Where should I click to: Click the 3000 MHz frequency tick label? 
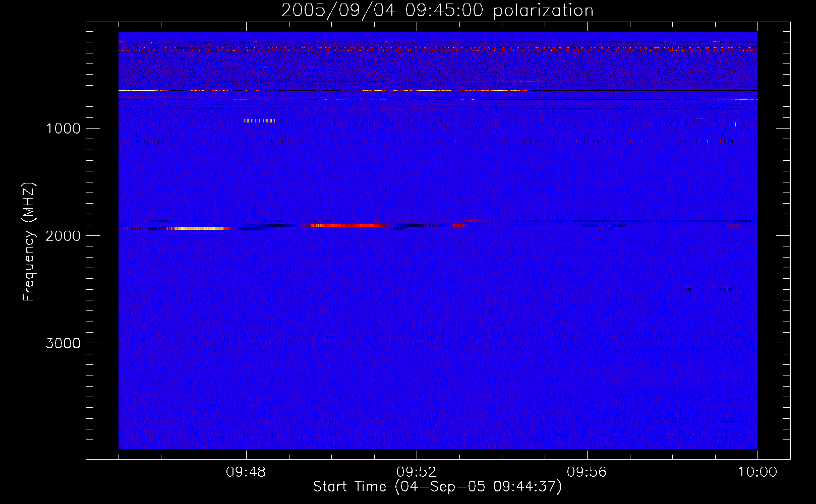(x=63, y=343)
